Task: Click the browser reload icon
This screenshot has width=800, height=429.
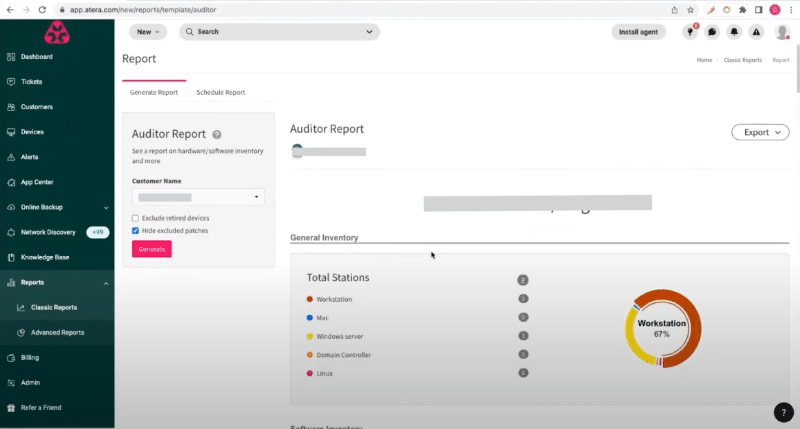Action: point(42,10)
